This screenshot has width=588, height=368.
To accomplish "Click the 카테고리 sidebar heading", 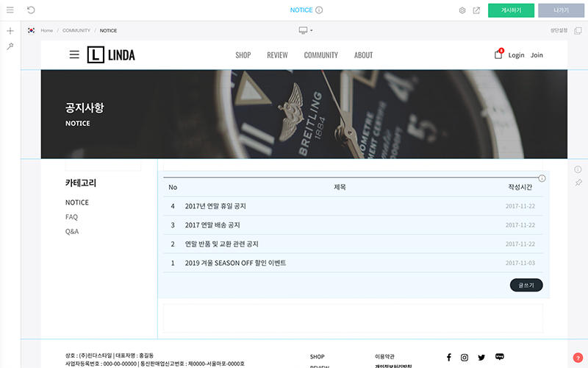I will click(x=81, y=183).
